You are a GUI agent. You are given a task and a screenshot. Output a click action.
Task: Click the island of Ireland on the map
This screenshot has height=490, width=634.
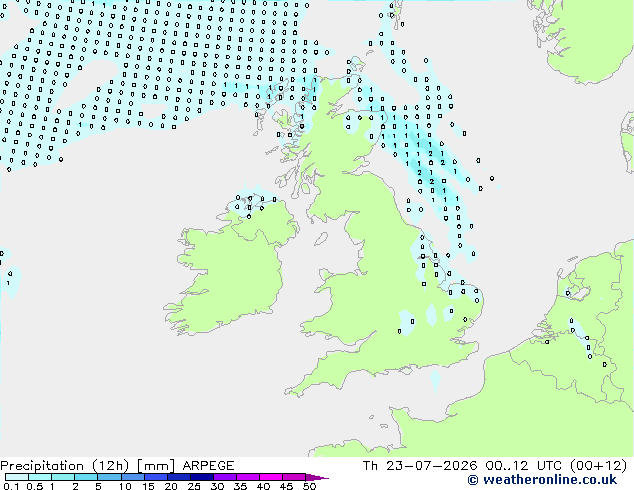click(x=230, y=267)
